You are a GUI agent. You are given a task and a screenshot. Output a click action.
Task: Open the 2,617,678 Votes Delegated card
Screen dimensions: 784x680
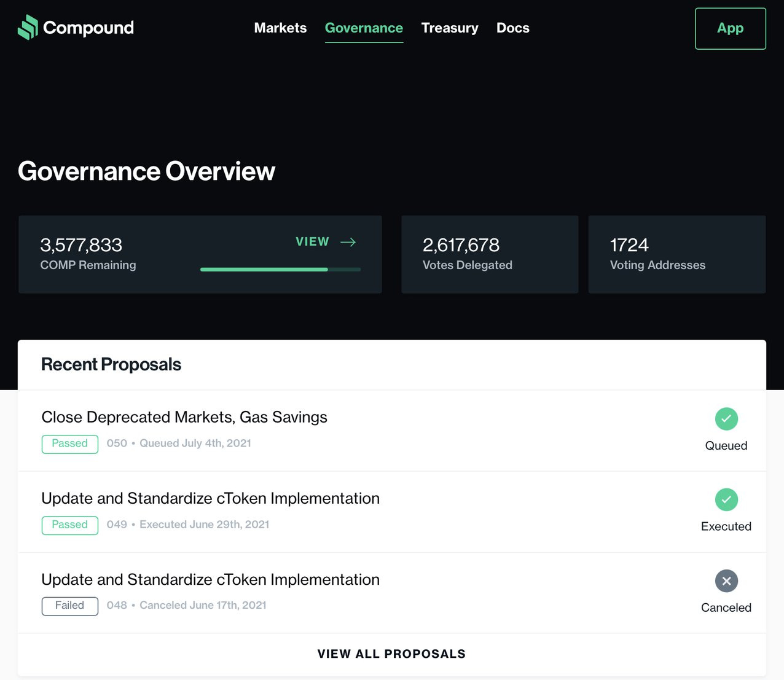[490, 254]
